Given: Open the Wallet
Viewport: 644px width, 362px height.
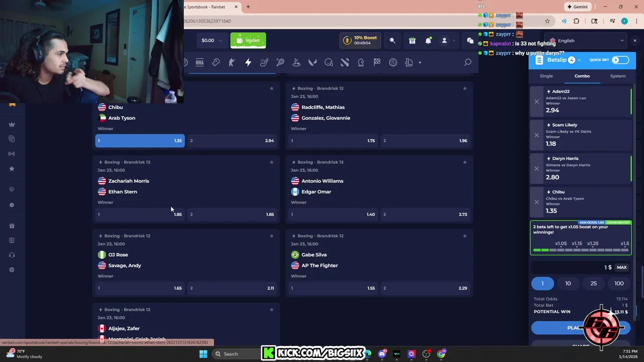Looking at the screenshot, I should (x=248, y=41).
